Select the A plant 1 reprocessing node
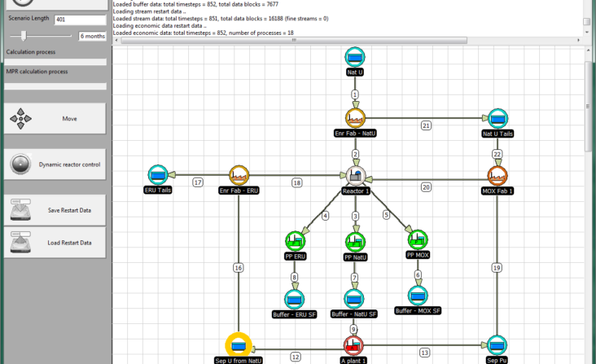This screenshot has height=364, width=596. (353, 345)
